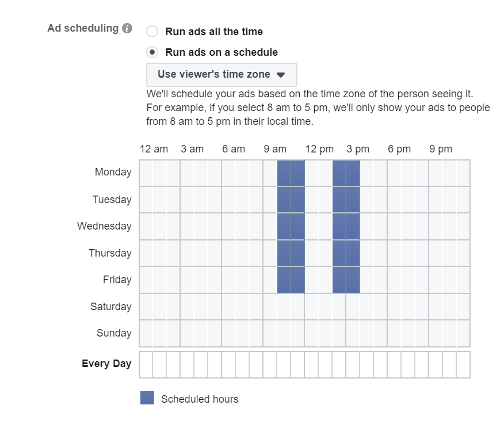Select the Monday 12 am cell
Viewport: 504px width, 428px height.
[146, 173]
